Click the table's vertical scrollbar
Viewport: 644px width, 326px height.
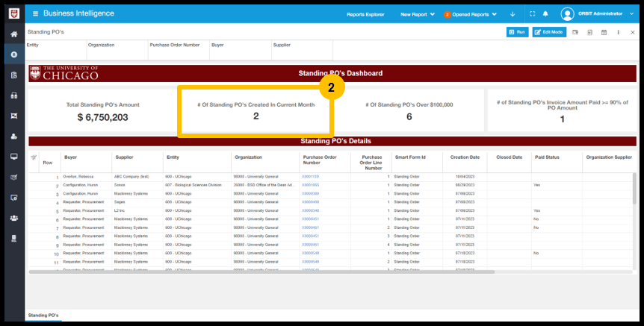pos(634,189)
